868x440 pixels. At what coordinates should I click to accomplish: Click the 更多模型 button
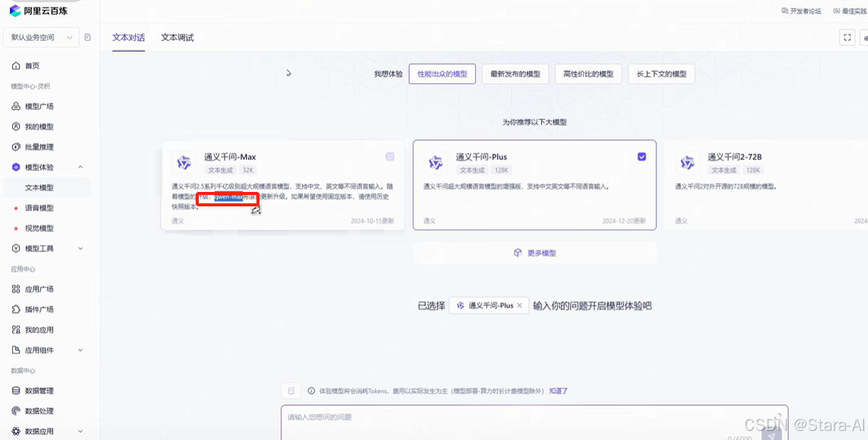[535, 253]
